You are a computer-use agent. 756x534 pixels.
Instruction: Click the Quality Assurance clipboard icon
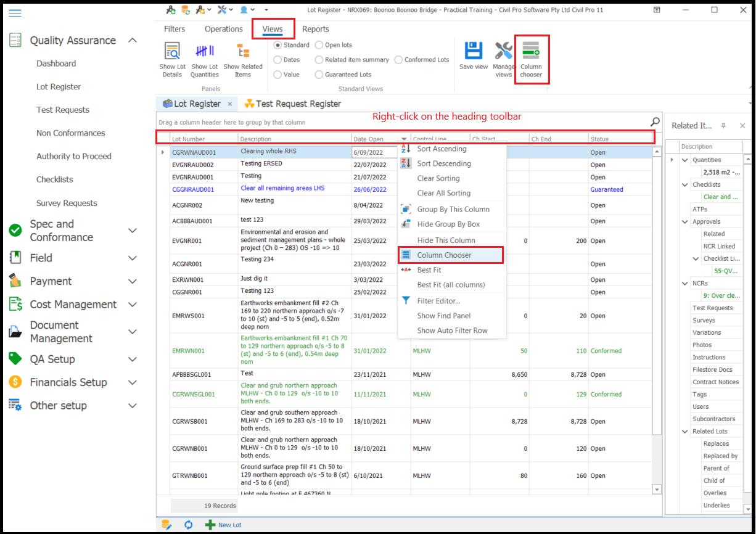(15, 41)
